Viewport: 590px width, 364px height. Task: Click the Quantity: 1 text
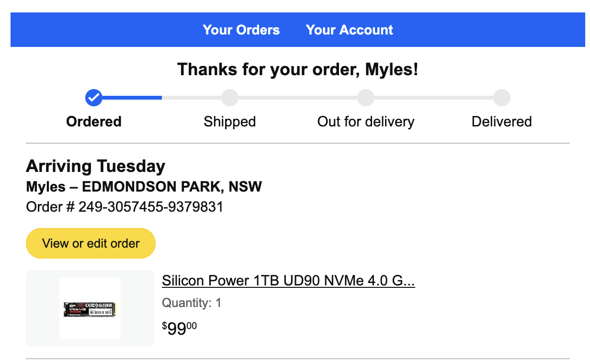pyautogui.click(x=192, y=303)
